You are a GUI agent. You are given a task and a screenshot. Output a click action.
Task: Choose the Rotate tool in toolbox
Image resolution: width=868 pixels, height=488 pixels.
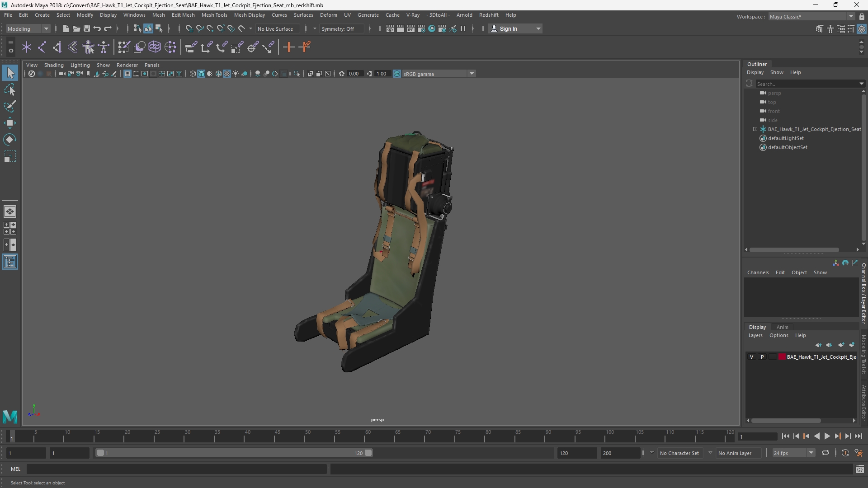pos(10,140)
